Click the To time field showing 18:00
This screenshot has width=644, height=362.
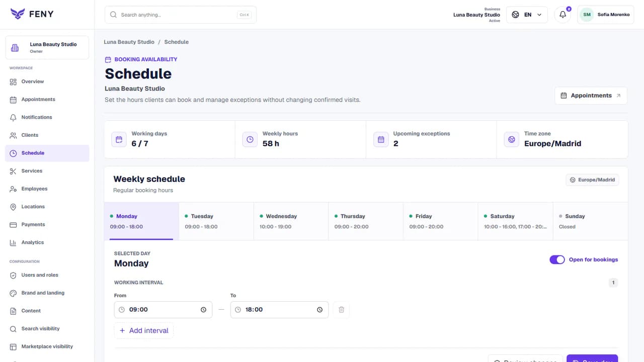point(279,310)
